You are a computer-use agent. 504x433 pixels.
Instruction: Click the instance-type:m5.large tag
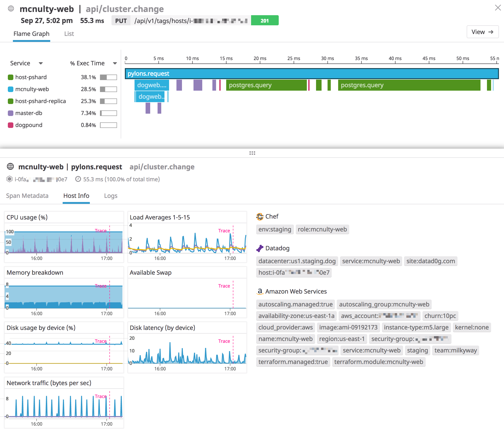click(416, 327)
